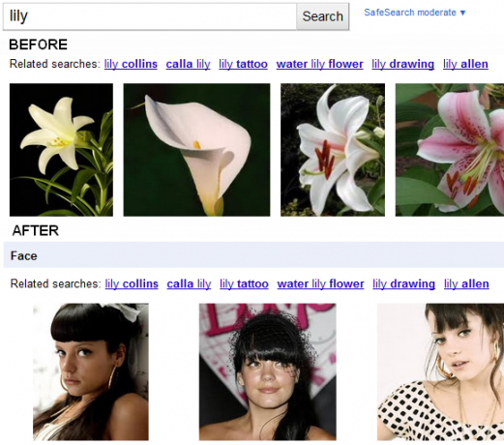Open 'calla lily' link under BEFORE
This screenshot has height=445, width=504.
[x=188, y=64]
